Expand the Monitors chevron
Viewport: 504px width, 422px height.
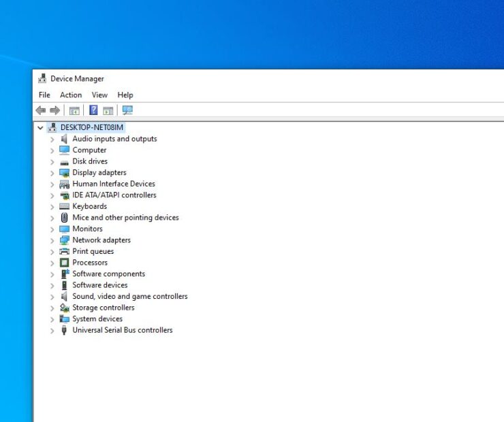tap(52, 229)
